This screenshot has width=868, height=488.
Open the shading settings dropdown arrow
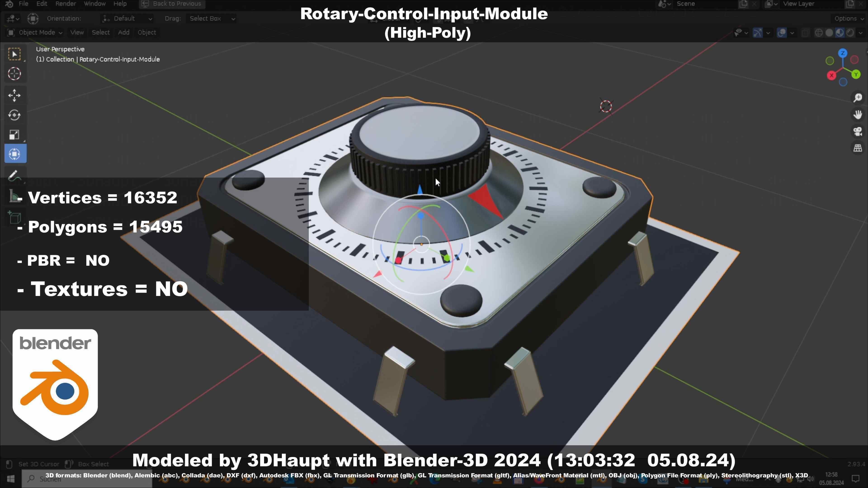click(x=860, y=33)
